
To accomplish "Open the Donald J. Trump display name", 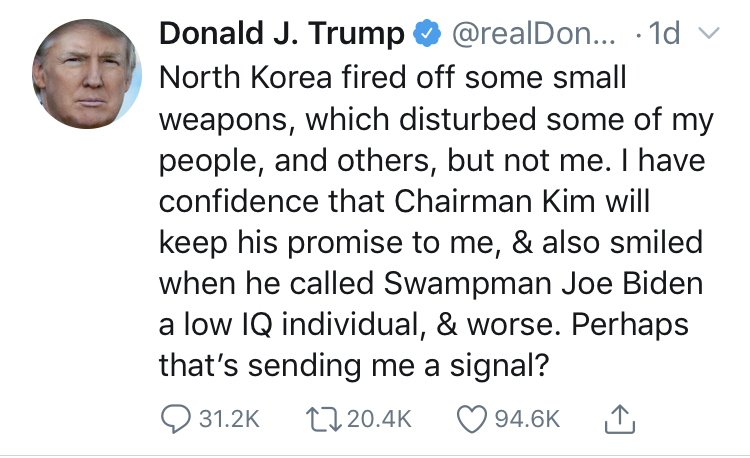I will click(x=283, y=35).
